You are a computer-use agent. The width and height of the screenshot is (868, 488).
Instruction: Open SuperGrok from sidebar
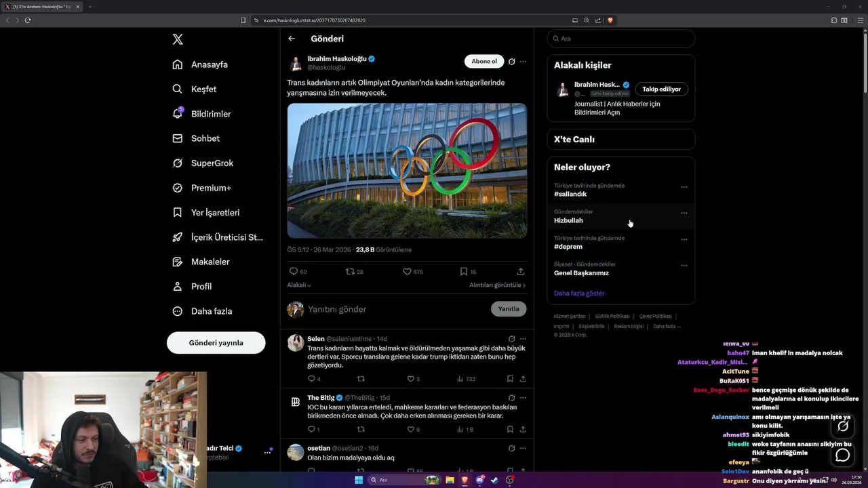(203, 163)
